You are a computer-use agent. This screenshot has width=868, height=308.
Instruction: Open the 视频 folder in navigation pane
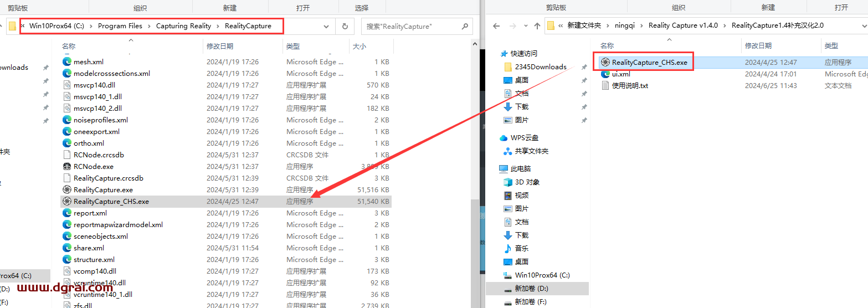pyautogui.click(x=516, y=196)
